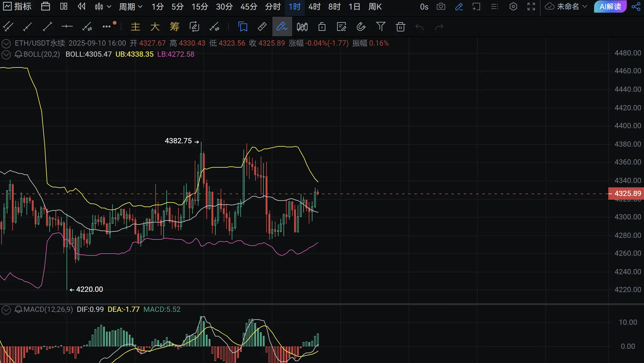Collapse the ETH/USDT永续 info row chevron
The image size is (644, 363).
6,43
